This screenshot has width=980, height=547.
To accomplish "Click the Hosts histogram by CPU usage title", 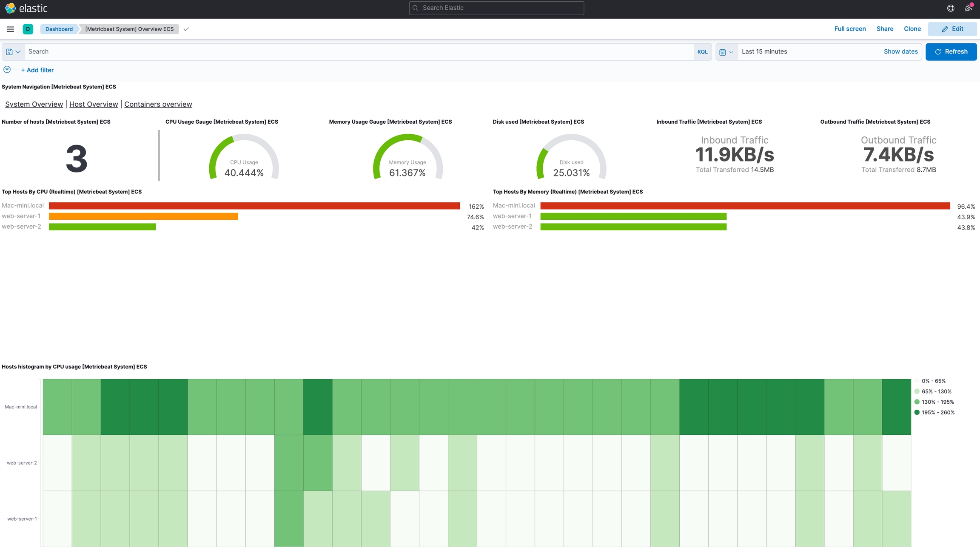I will point(74,367).
